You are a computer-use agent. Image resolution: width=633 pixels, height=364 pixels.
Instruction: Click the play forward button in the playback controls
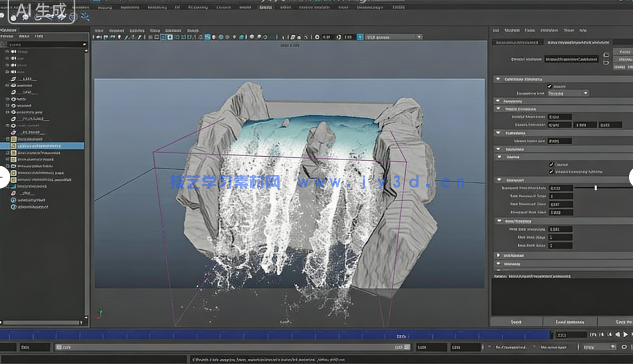(x=626, y=334)
